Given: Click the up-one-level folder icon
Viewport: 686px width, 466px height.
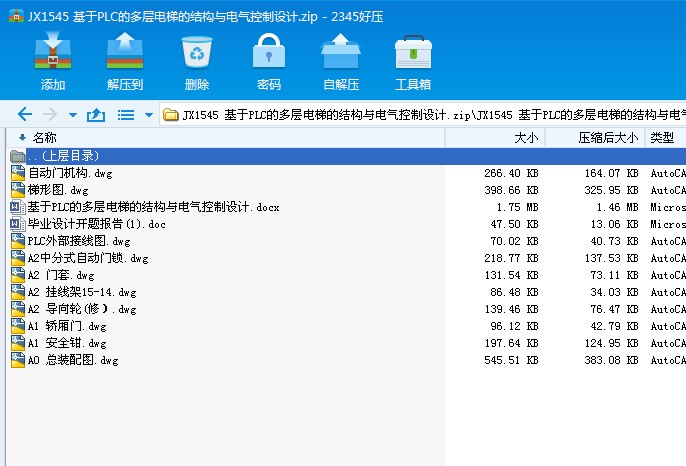Looking at the screenshot, I should (96, 115).
